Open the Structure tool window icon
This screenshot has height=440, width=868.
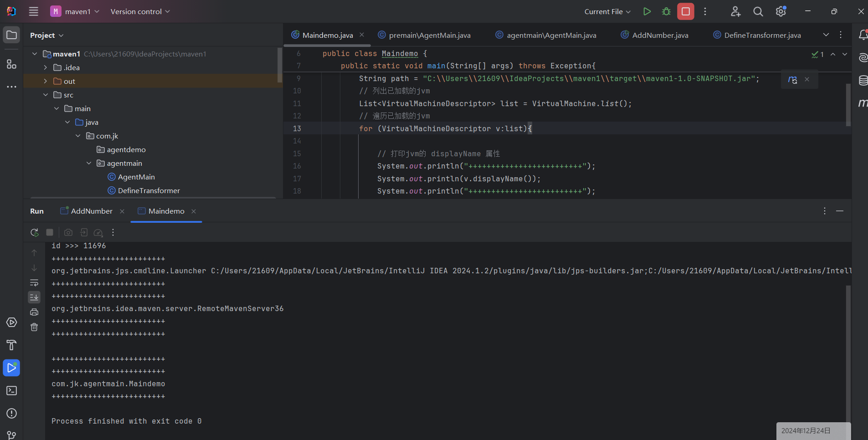[11, 64]
